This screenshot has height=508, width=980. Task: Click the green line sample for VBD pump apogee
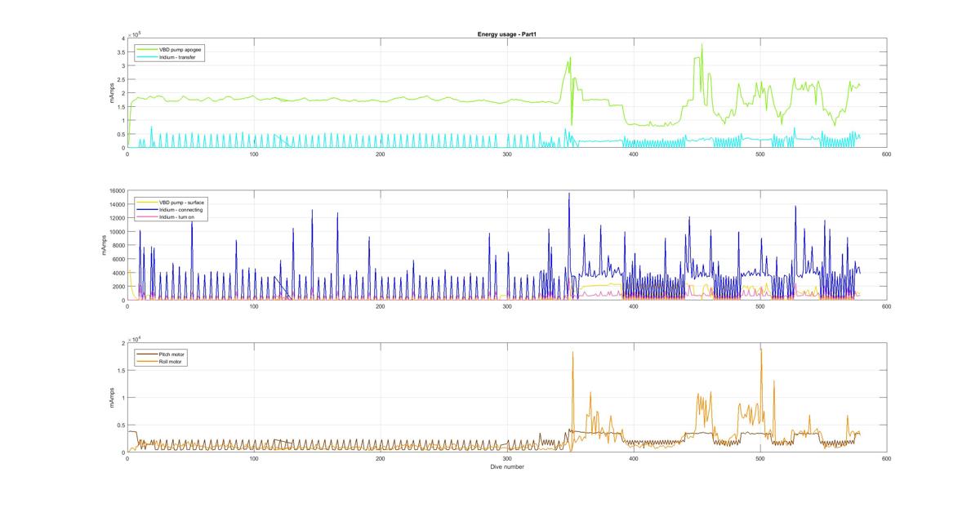click(x=146, y=48)
